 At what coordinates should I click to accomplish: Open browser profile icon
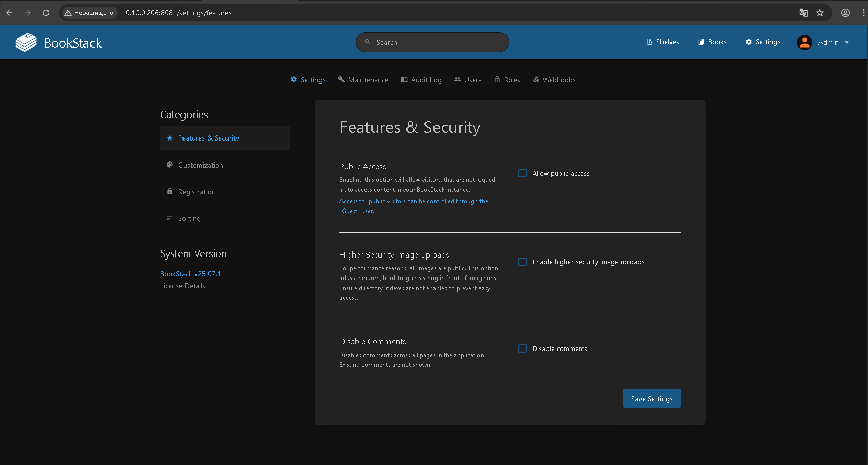point(846,13)
